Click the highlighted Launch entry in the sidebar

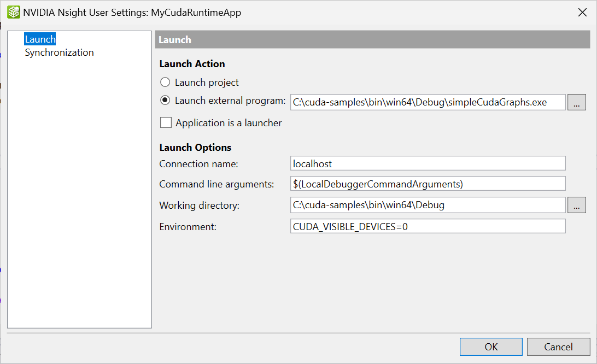[x=39, y=39]
